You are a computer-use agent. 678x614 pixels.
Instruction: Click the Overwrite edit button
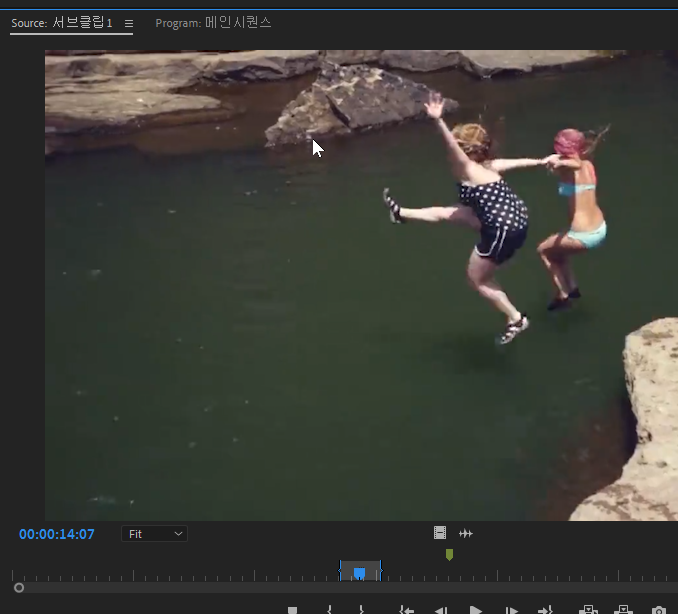click(x=623, y=610)
